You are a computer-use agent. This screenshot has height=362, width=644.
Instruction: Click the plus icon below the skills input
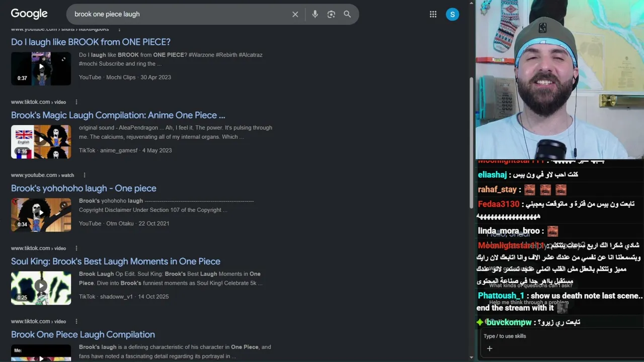489,348
